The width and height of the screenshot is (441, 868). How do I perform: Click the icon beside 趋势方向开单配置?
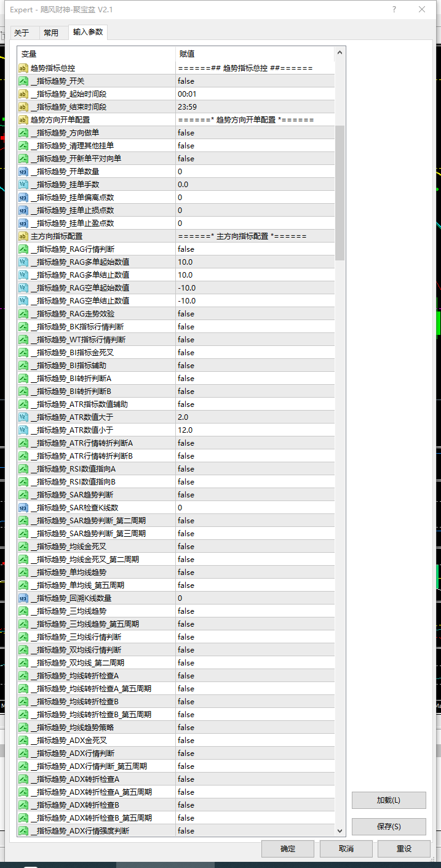click(x=23, y=120)
